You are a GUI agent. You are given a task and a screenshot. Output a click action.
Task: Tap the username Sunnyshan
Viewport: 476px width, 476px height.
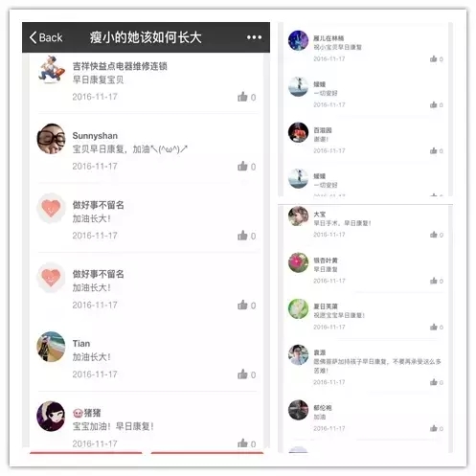click(x=95, y=136)
